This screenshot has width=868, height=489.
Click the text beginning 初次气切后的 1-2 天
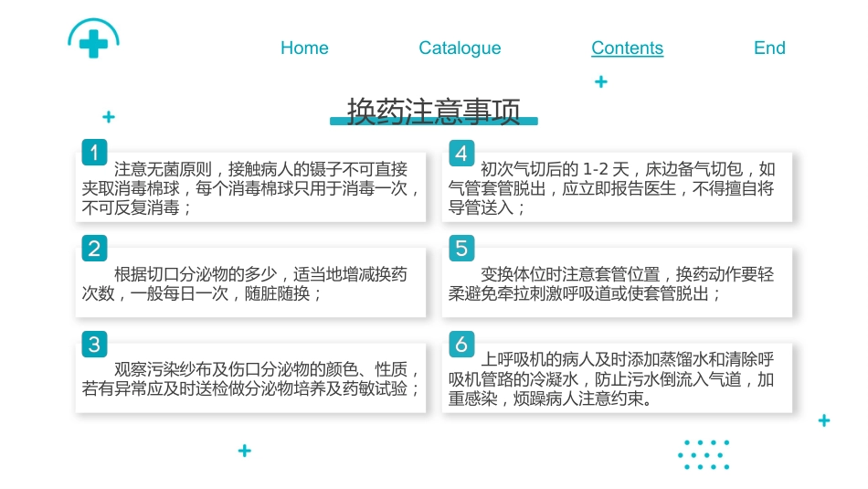click(611, 188)
